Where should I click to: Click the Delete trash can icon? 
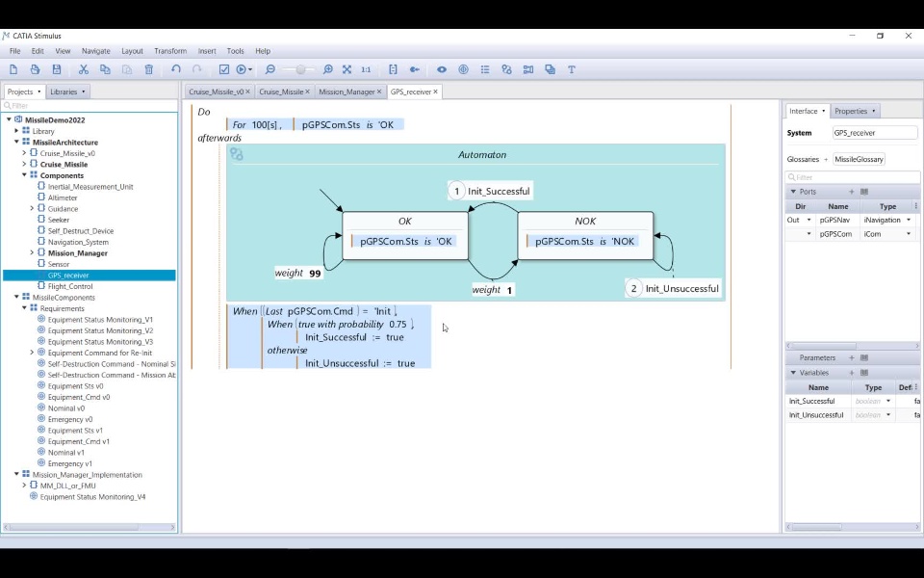coord(149,69)
